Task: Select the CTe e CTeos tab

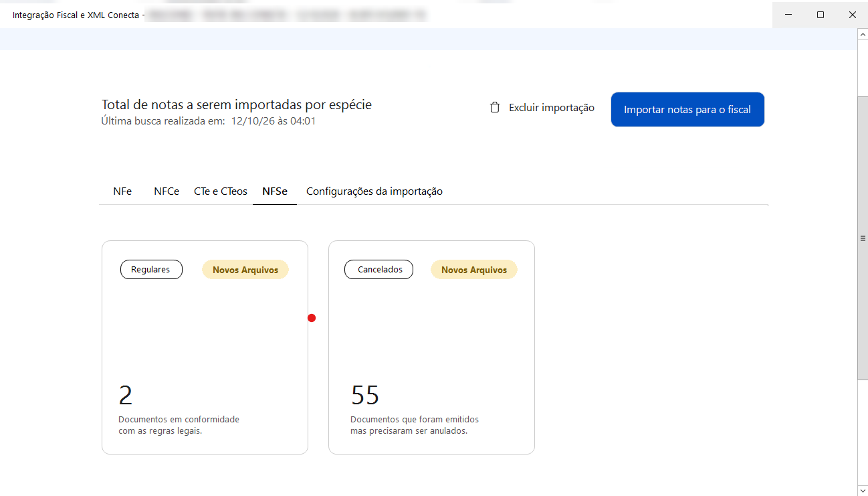Action: pyautogui.click(x=221, y=191)
